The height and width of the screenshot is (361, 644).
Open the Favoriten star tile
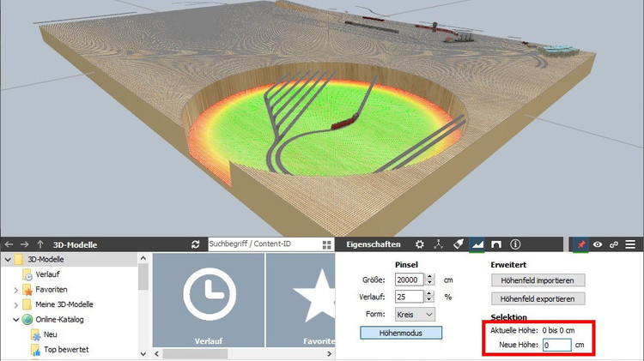coord(301,300)
